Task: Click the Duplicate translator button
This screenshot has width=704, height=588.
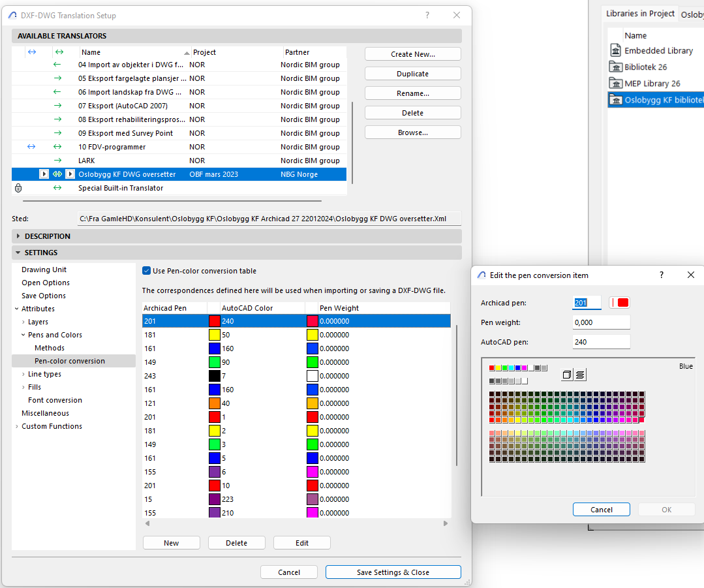Action: click(412, 74)
